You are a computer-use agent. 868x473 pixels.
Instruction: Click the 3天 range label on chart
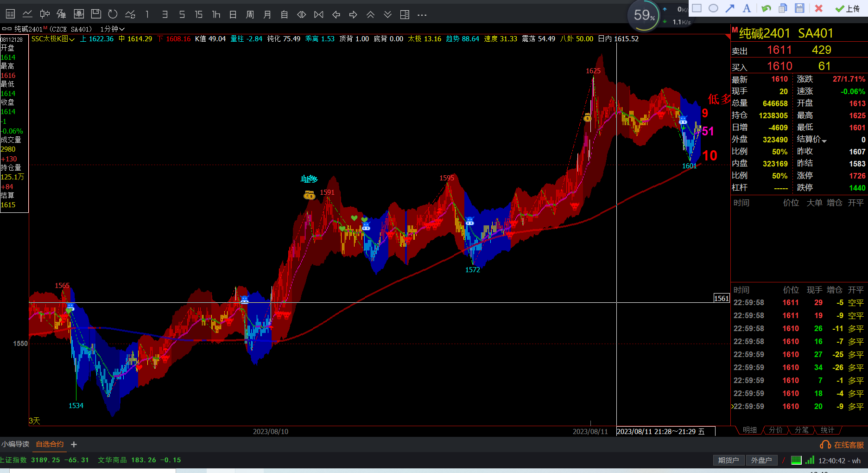pyautogui.click(x=35, y=421)
